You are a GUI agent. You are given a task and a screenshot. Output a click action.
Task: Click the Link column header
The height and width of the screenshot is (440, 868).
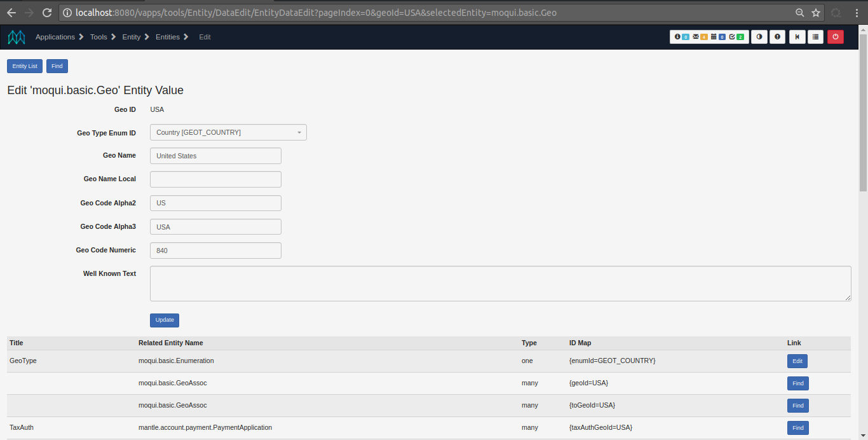point(794,343)
